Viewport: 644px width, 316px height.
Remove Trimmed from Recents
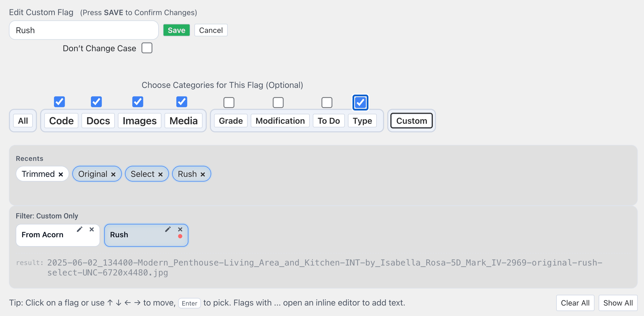(x=61, y=174)
